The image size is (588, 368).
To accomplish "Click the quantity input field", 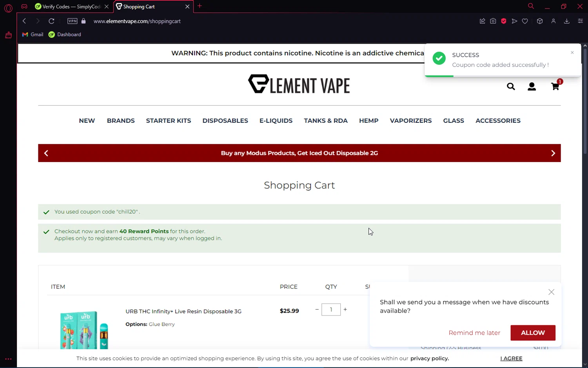I will [x=331, y=310].
